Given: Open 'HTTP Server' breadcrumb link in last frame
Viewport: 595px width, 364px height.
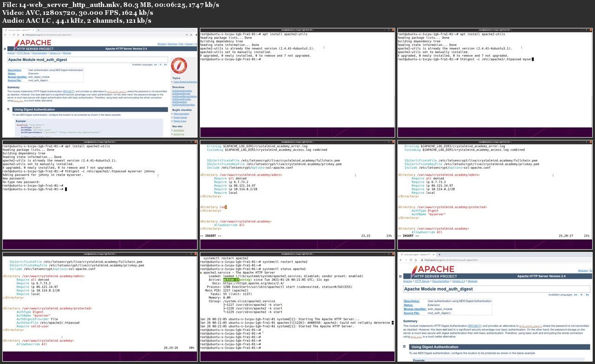Looking at the screenshot, I should [422, 281].
